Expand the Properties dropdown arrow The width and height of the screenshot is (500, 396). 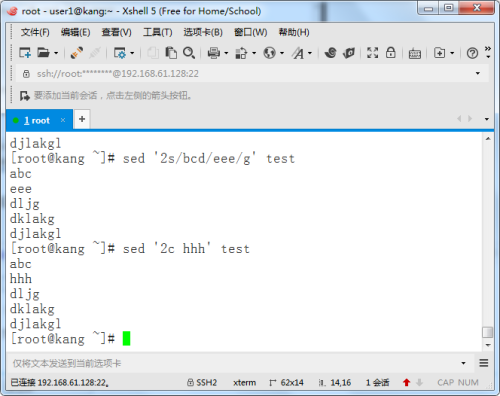(132, 53)
